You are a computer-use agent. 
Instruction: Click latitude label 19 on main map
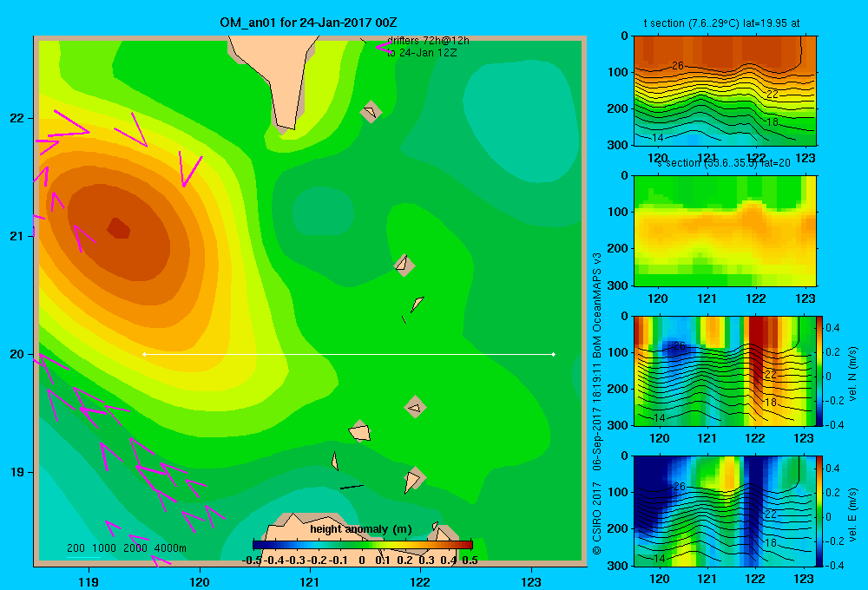17,472
